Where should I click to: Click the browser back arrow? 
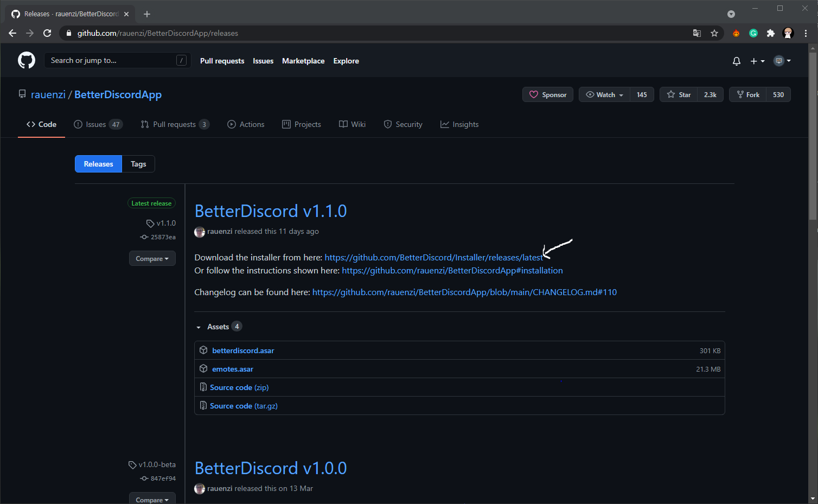pos(12,33)
